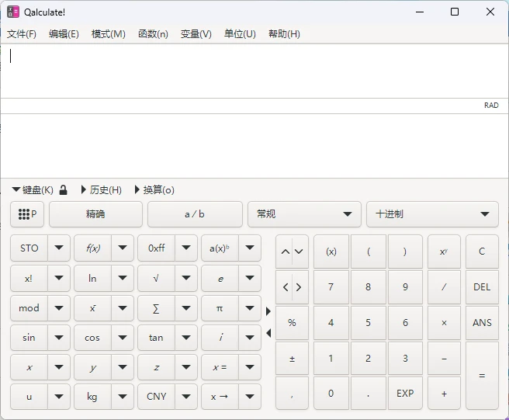Viewport: 509px width, 420px height.
Task: Insert factorial with x! button
Action: tap(29, 279)
